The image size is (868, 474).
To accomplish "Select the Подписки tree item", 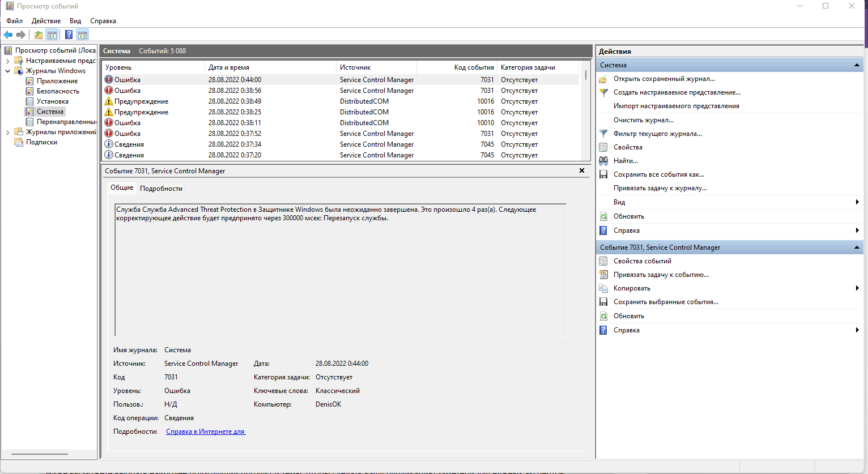I will tap(41, 142).
